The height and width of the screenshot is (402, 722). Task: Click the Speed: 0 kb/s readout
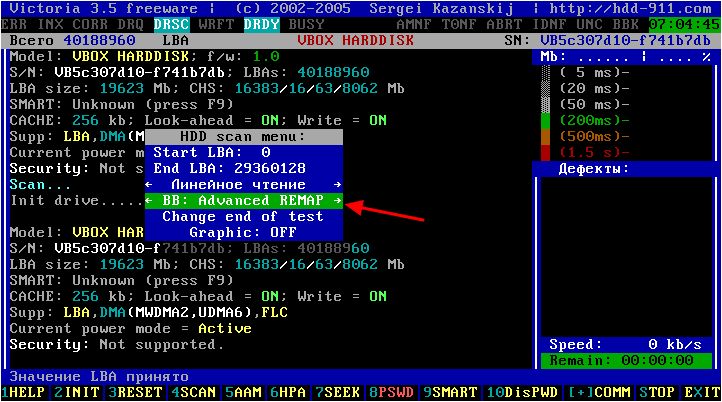(625, 345)
